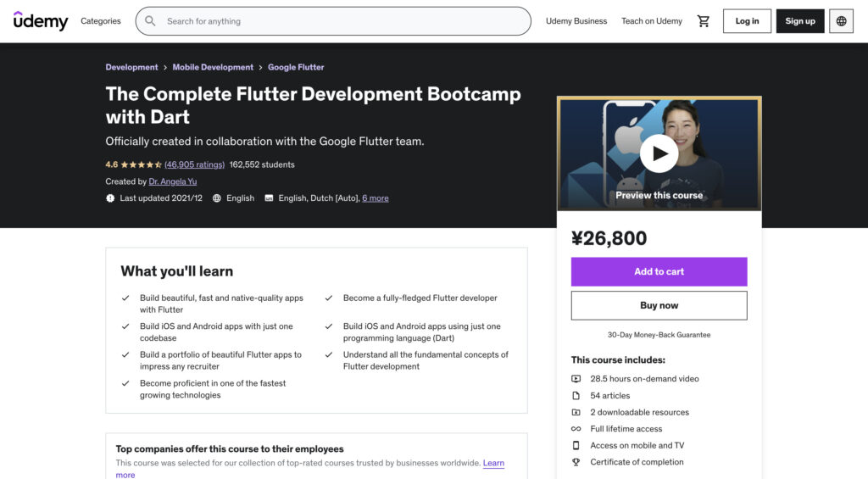The height and width of the screenshot is (479, 868).
Task: Click the lifetime access infinity icon
Action: pos(576,429)
